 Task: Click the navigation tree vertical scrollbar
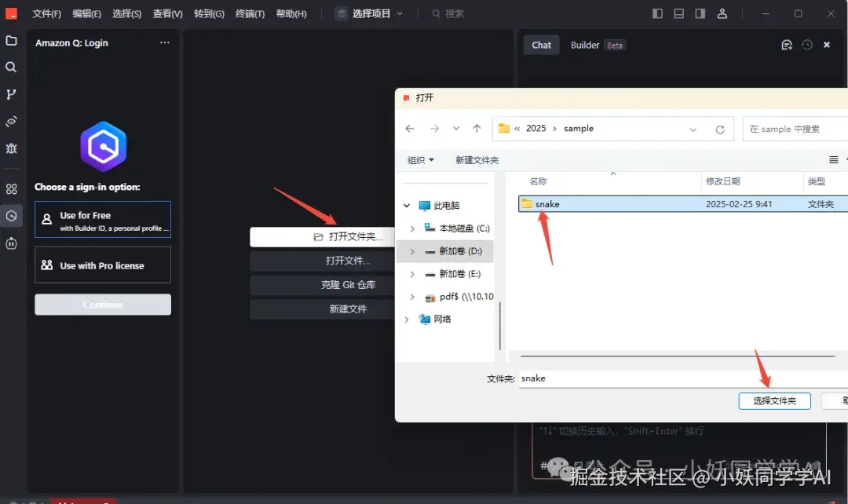[x=499, y=326]
